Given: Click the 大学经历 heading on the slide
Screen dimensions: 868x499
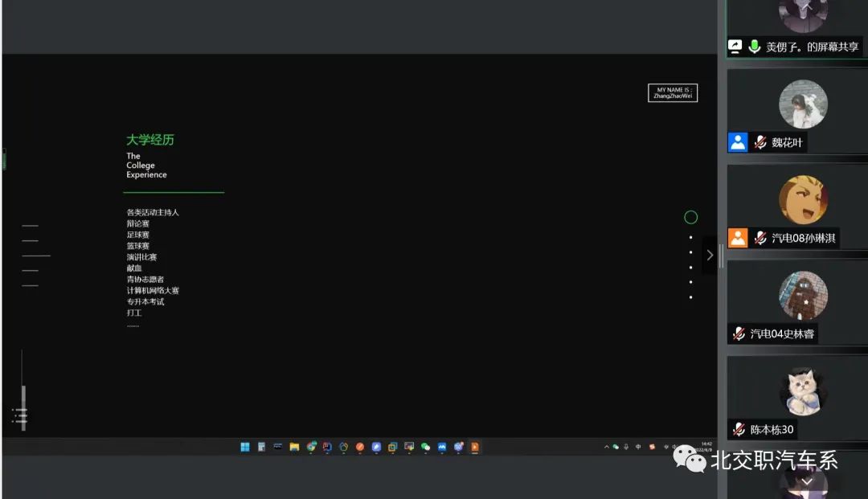Looking at the screenshot, I should pyautogui.click(x=150, y=140).
